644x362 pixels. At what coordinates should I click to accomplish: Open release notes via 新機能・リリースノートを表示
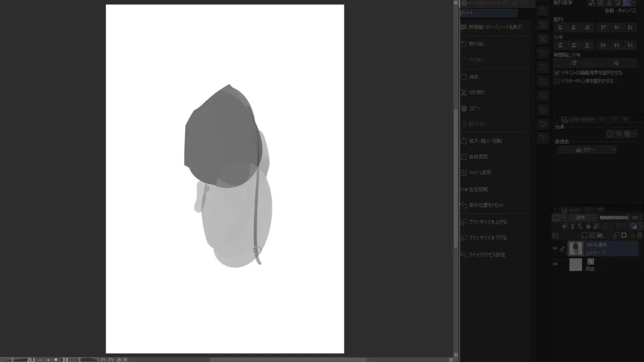point(495,27)
